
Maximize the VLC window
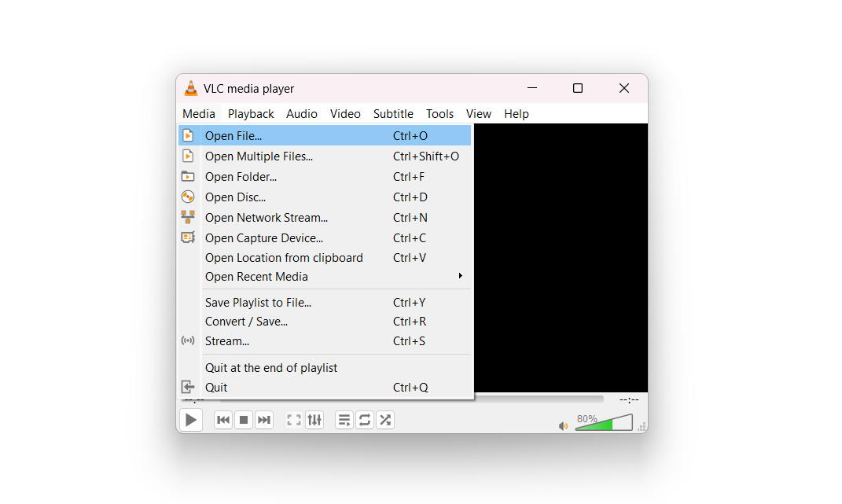(578, 87)
